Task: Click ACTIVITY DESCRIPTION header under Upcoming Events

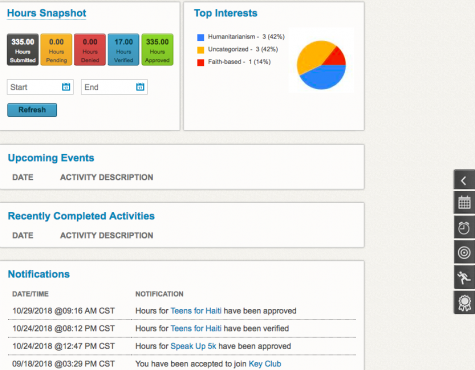Action: click(107, 177)
